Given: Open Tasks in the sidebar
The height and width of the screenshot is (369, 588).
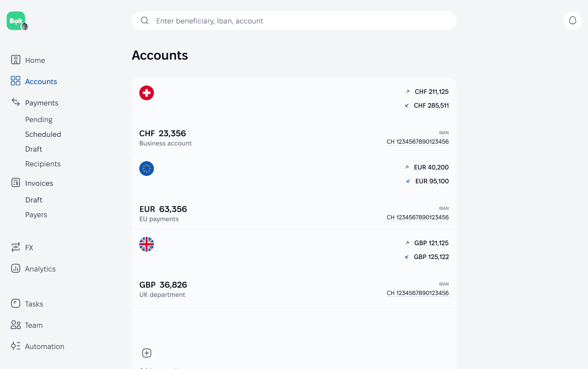Looking at the screenshot, I should pyautogui.click(x=34, y=304).
